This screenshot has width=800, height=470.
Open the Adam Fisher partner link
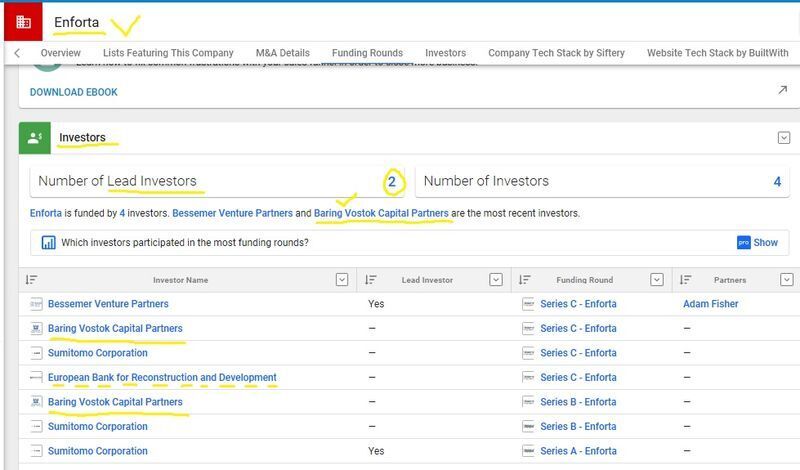tap(710, 304)
